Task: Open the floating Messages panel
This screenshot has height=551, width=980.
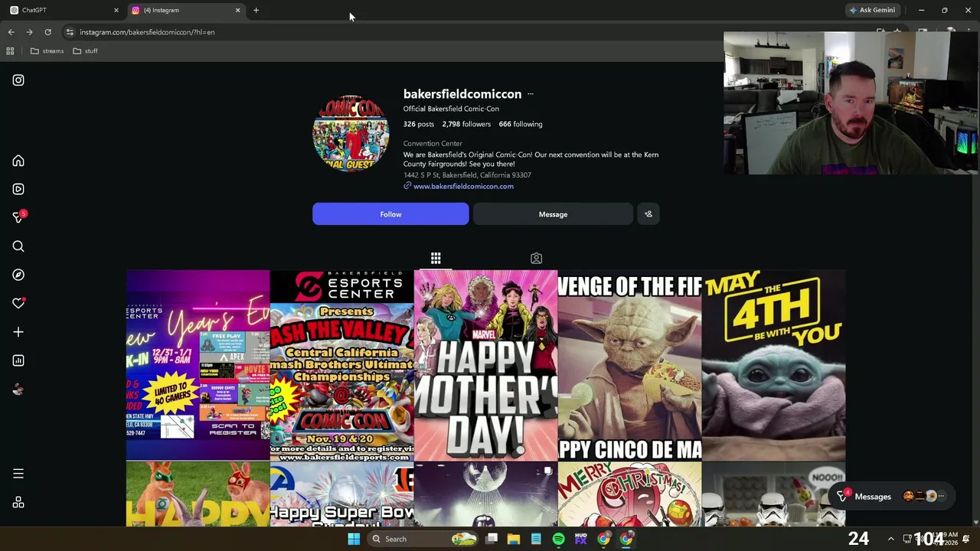Action: click(891, 497)
